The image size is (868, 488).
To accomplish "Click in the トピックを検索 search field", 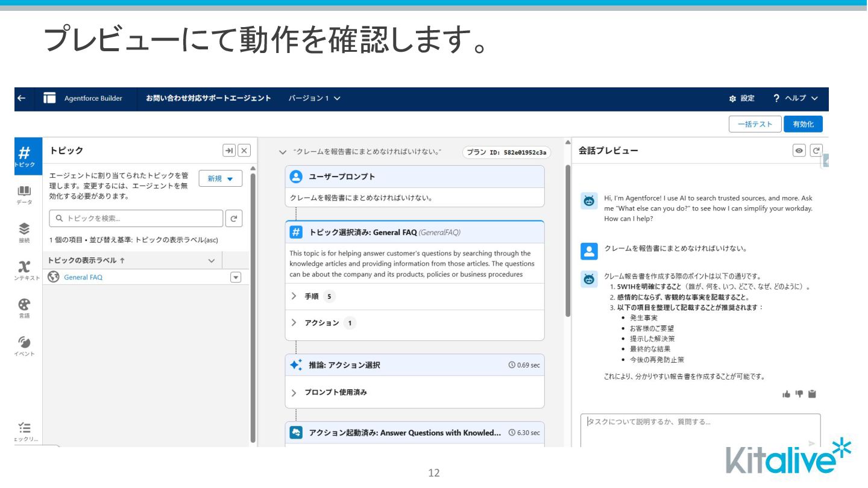I will click(136, 219).
